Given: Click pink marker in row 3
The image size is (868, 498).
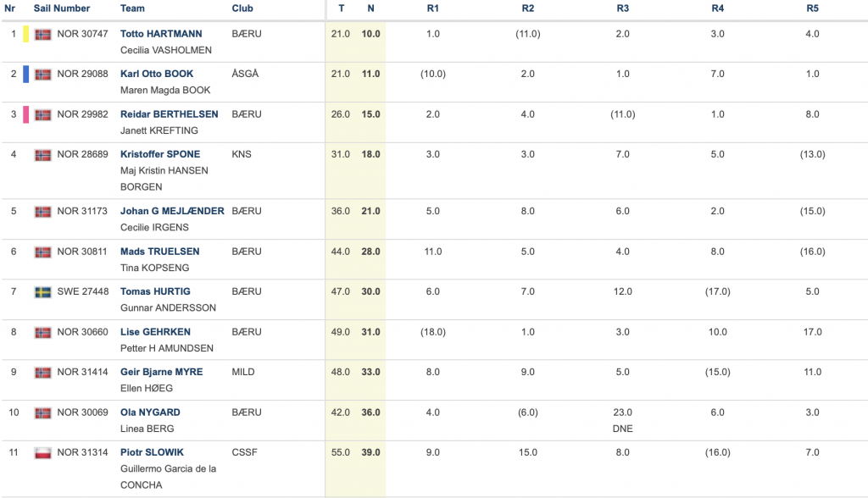Looking at the screenshot, I should click(x=26, y=114).
